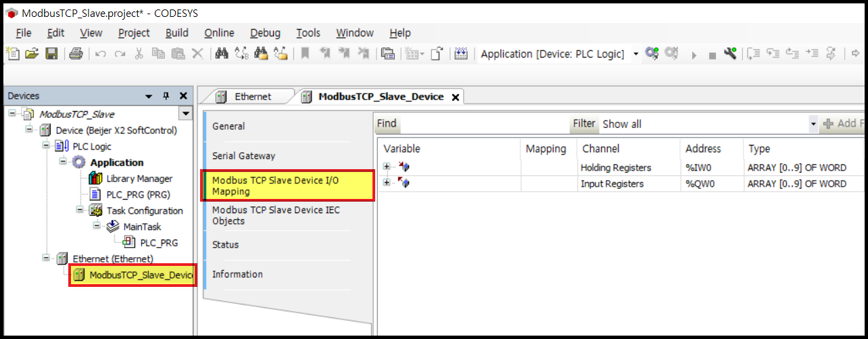Click the Tools menu
This screenshot has height=339, width=868.
(308, 32)
